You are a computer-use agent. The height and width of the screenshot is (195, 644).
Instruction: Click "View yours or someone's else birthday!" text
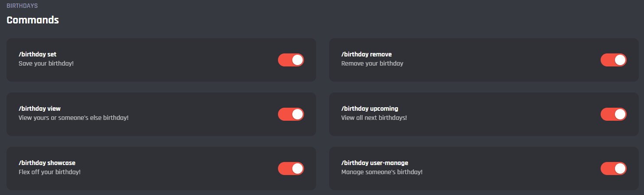pos(73,118)
